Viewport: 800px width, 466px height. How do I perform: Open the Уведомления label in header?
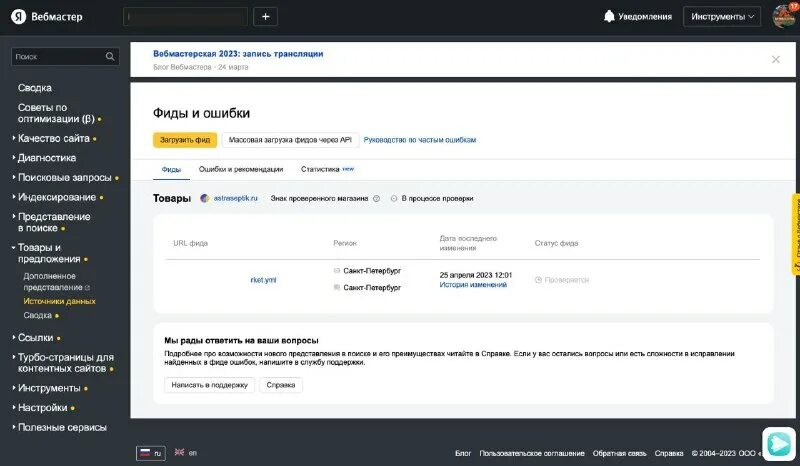645,16
